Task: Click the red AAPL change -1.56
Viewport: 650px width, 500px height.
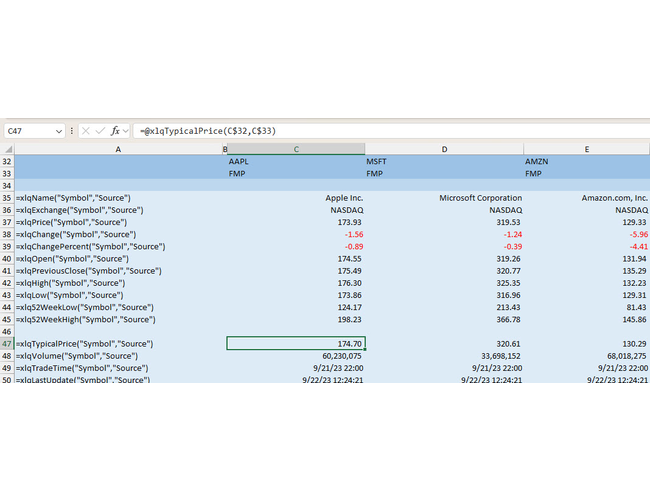Action: click(296, 234)
